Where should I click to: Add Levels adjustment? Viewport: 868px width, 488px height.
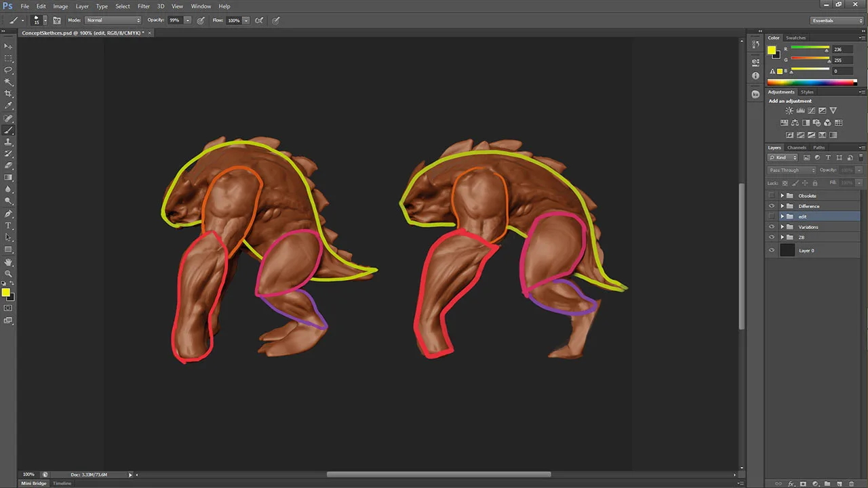pos(800,110)
